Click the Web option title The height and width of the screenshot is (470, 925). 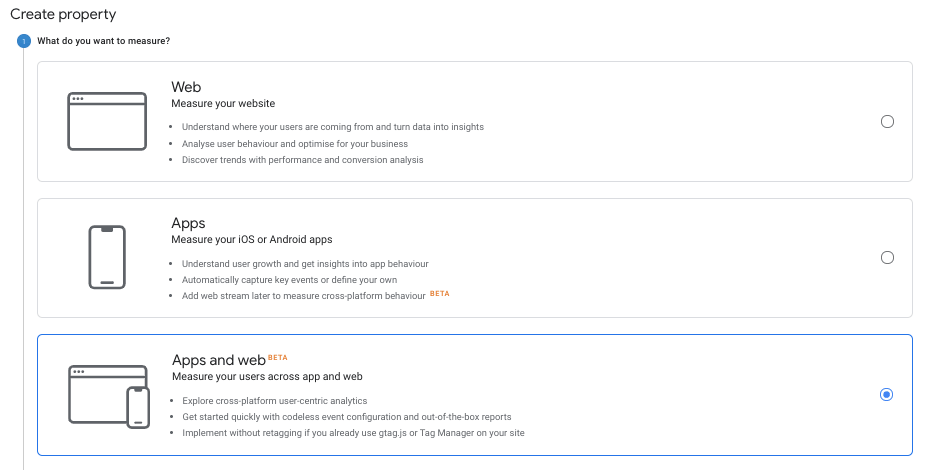186,87
